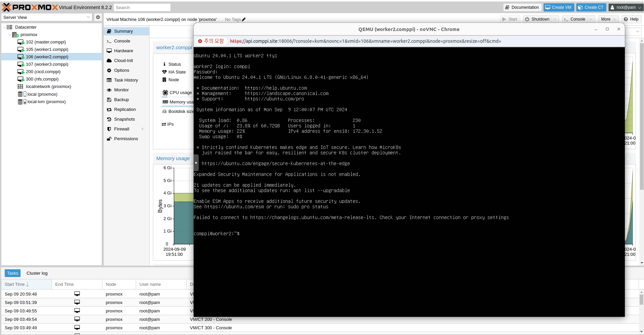Viewport: 644px width, 335px height.
Task: Click the Shutdown button
Action: click(537, 19)
